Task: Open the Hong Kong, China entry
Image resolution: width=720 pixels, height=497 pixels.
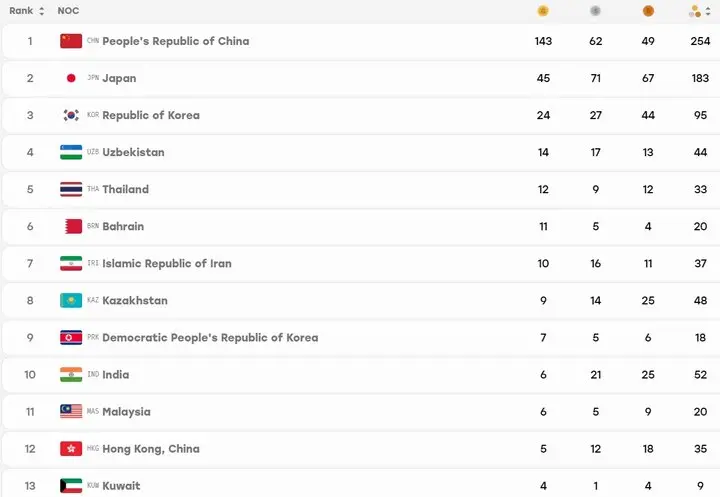Action: click(151, 449)
